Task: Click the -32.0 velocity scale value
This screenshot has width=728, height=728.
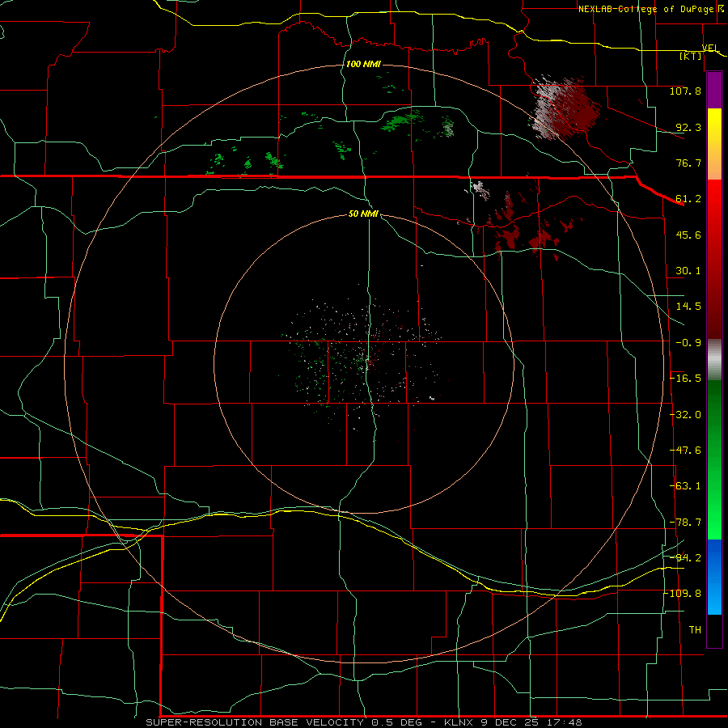Action: 685,415
